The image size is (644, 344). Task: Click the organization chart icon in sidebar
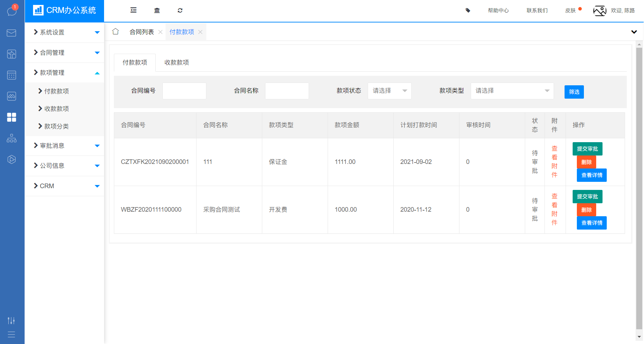click(12, 138)
